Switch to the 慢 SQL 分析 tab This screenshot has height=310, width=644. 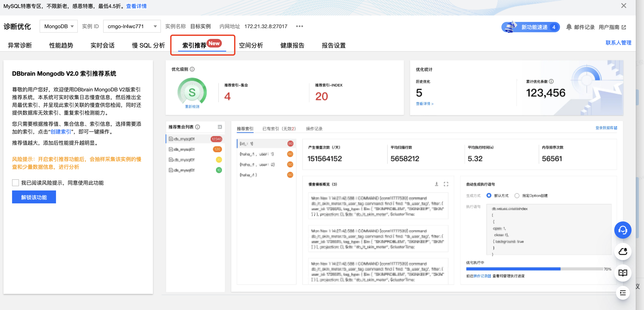pyautogui.click(x=148, y=45)
